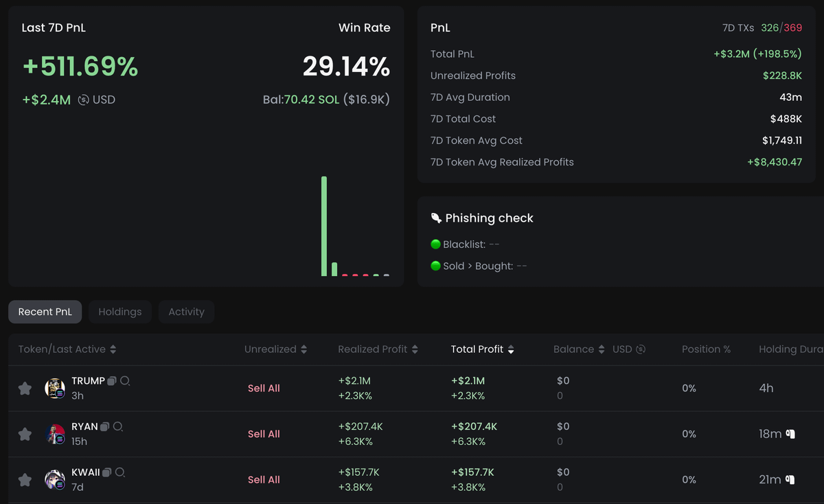Switch to the Recent PnL tab

[45, 312]
